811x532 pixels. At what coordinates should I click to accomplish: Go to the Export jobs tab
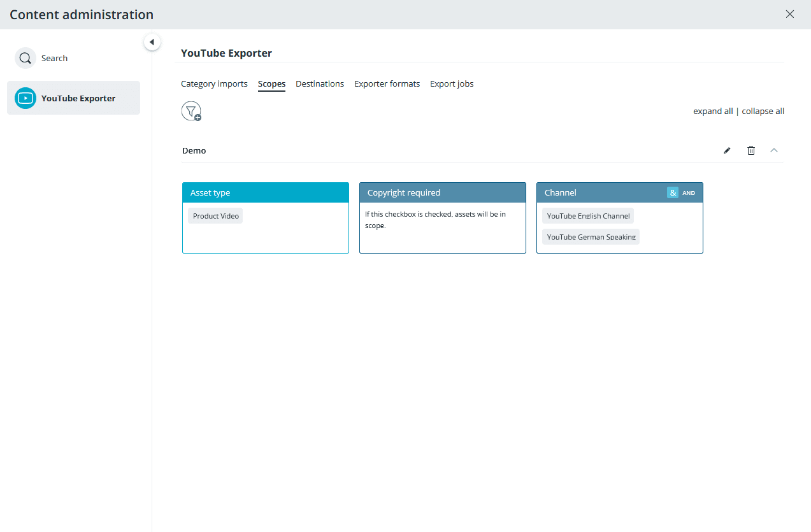coord(452,83)
